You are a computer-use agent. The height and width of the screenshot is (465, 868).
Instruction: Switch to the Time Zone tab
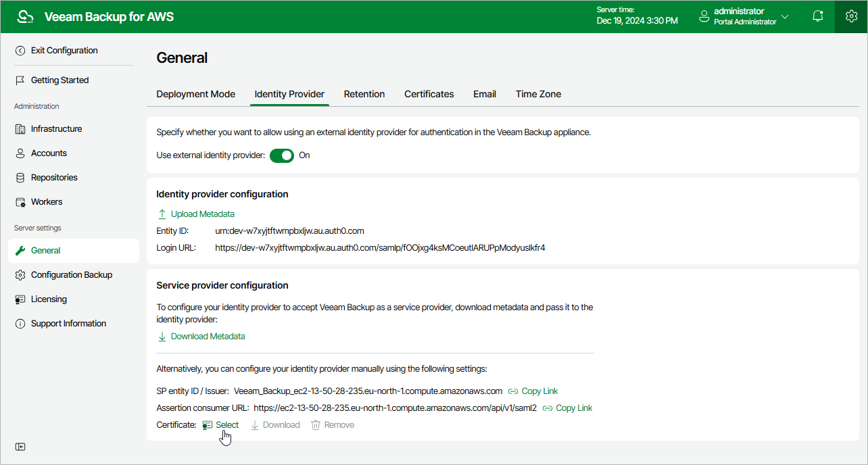[538, 94]
